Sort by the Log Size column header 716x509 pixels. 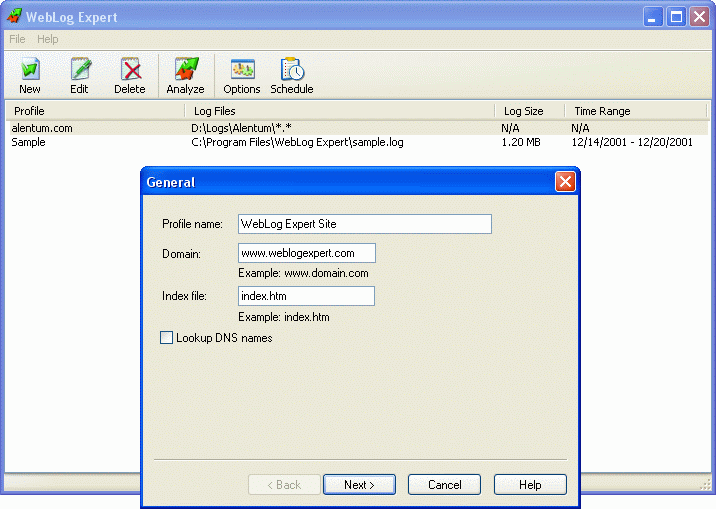(530, 111)
